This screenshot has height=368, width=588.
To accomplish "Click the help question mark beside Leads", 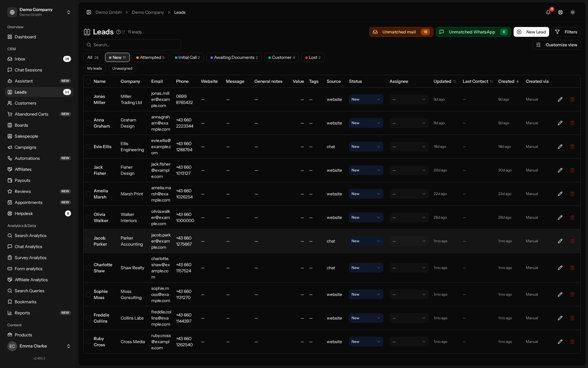I will coord(119,32).
